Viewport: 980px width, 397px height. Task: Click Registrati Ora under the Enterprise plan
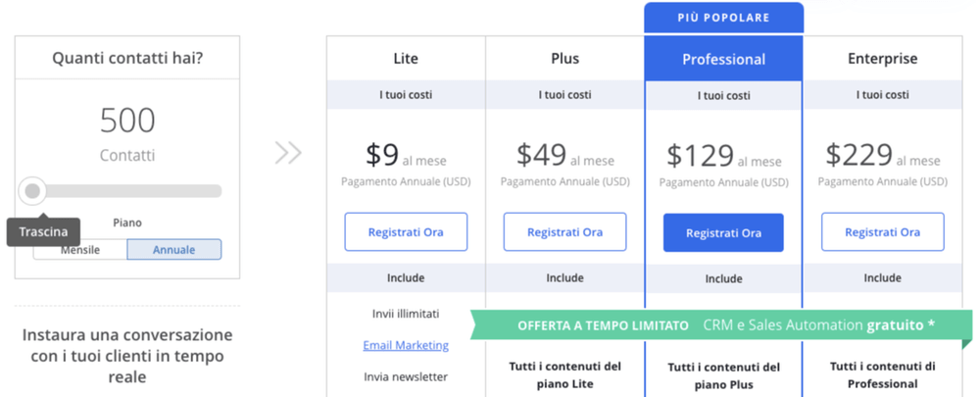(883, 232)
